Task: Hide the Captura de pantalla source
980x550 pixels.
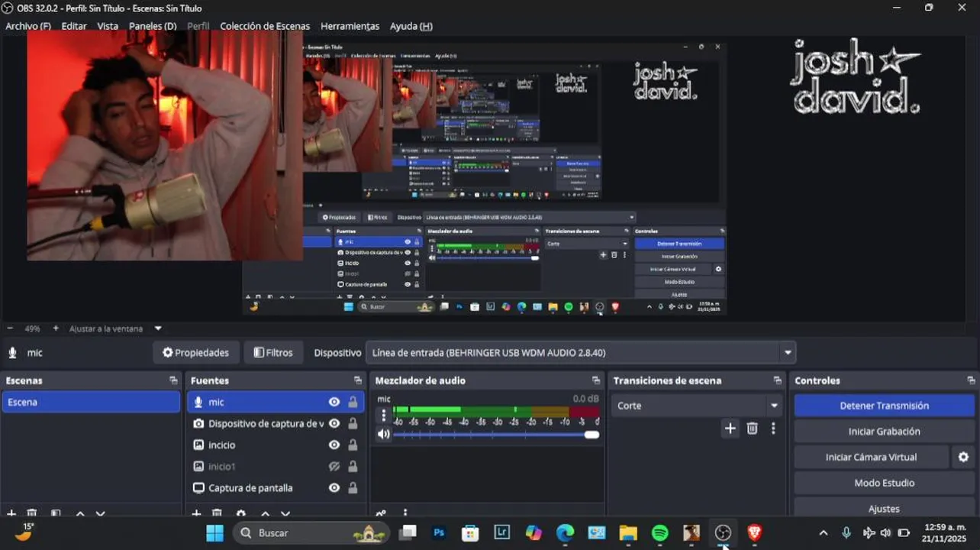Action: pyautogui.click(x=334, y=487)
